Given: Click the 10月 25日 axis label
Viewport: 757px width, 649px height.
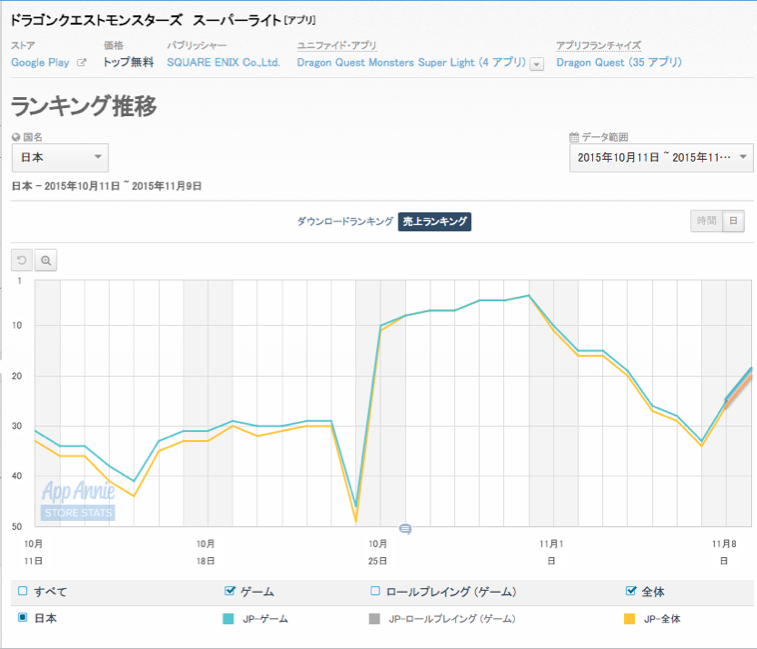Looking at the screenshot, I should pyautogui.click(x=378, y=552).
